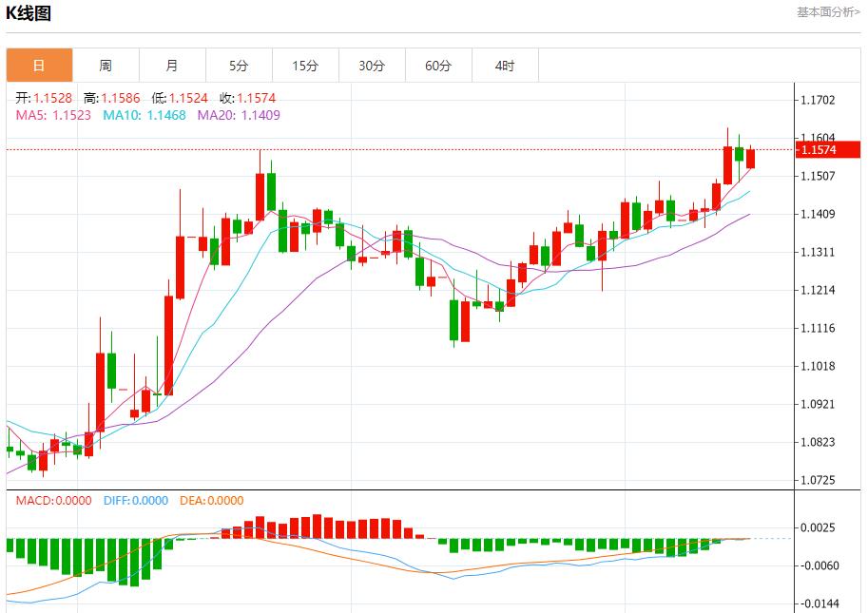Click the DIFF value label

tap(135, 501)
